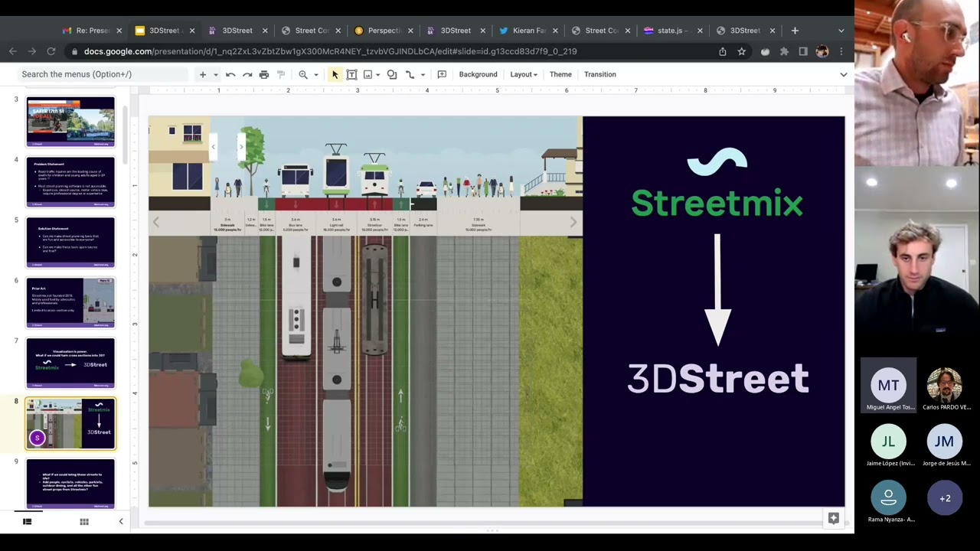The height and width of the screenshot is (551, 980).
Task: Click the add comment icon
Action: point(442,74)
